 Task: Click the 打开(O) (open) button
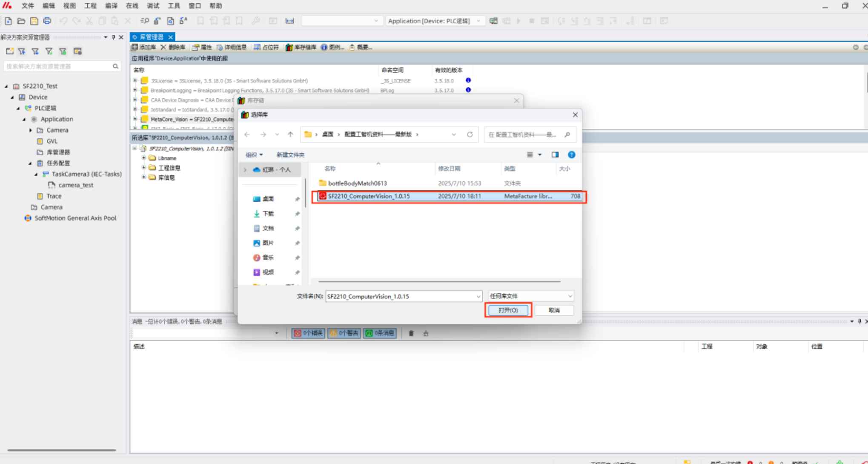coord(508,310)
